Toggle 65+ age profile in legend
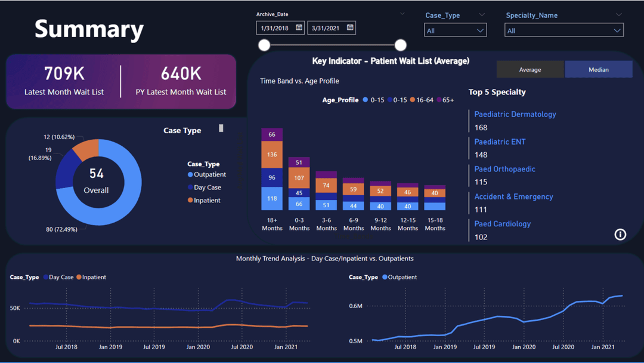 pyautogui.click(x=444, y=100)
